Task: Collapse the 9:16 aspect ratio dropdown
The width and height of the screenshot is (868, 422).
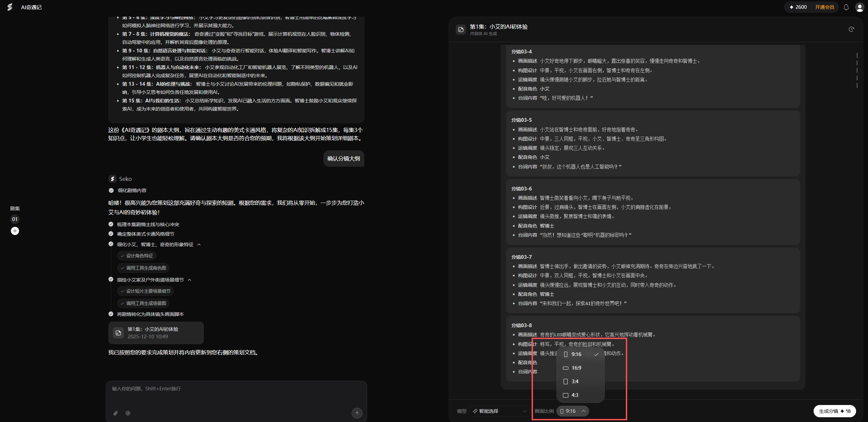Action: click(x=573, y=411)
